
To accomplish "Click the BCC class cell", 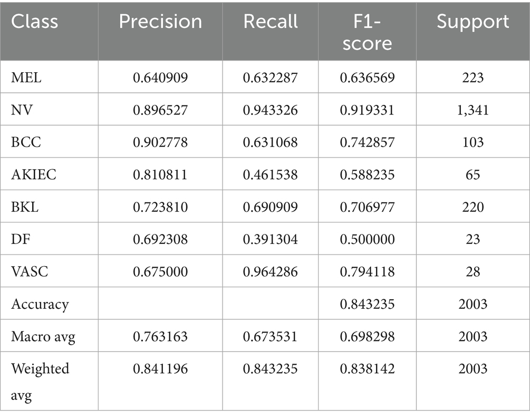I will coord(24,142).
